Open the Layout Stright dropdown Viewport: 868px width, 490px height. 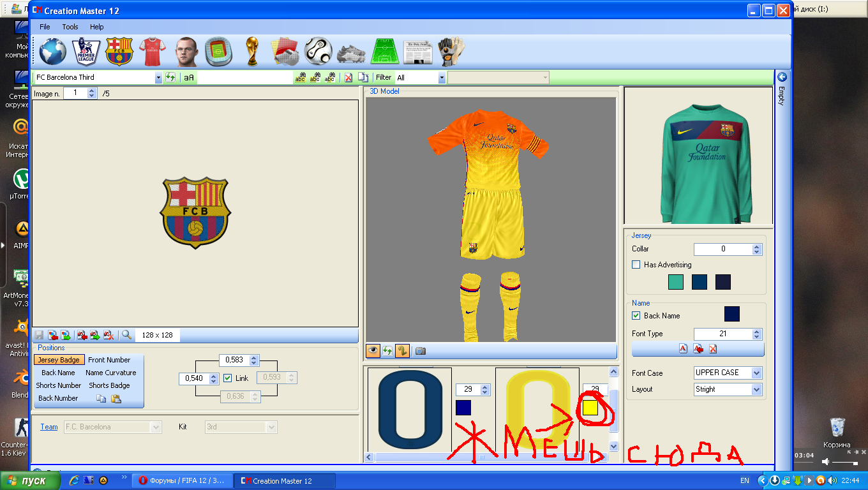(757, 389)
